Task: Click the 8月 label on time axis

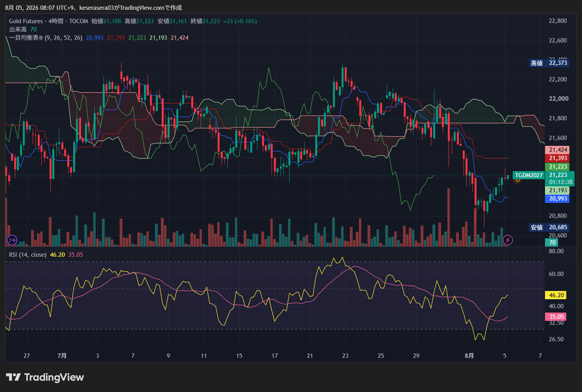Action: pos(470,356)
